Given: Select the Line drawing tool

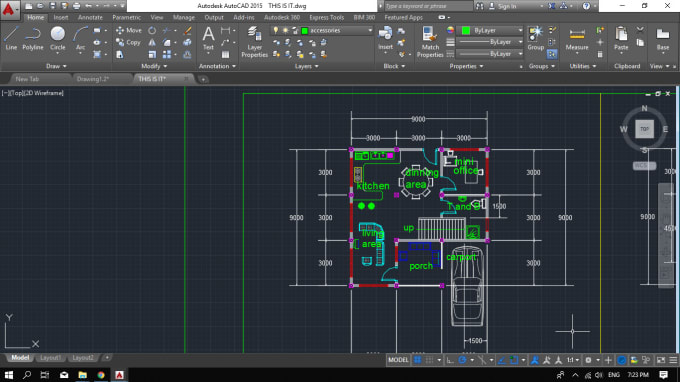Looking at the screenshot, I should (11, 38).
